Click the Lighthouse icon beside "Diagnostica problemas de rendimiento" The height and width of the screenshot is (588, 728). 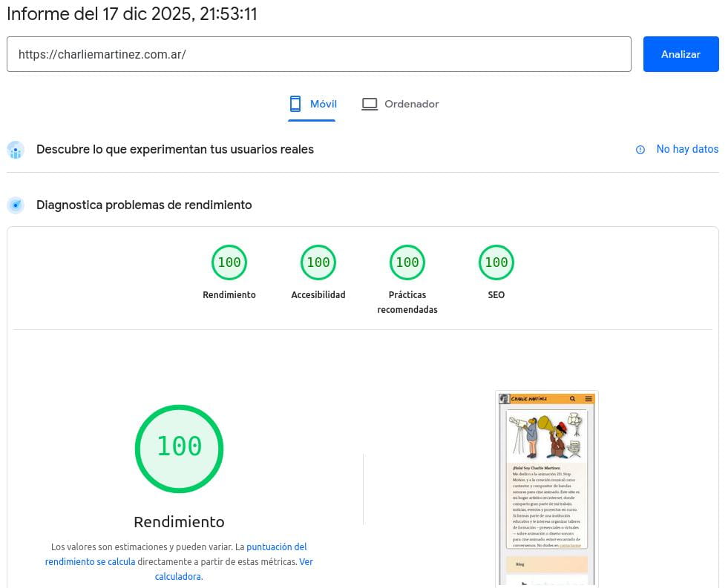point(16,205)
